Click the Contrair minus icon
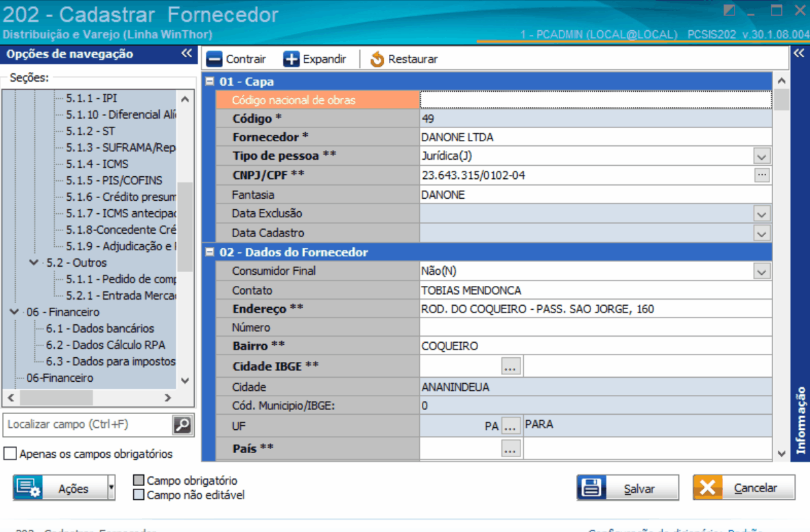Screen dimensions: 810x532 (214, 59)
